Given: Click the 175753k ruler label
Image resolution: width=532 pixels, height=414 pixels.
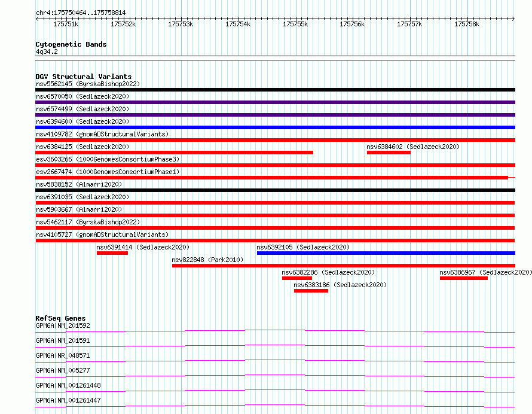Looking at the screenshot, I should click(x=181, y=24).
